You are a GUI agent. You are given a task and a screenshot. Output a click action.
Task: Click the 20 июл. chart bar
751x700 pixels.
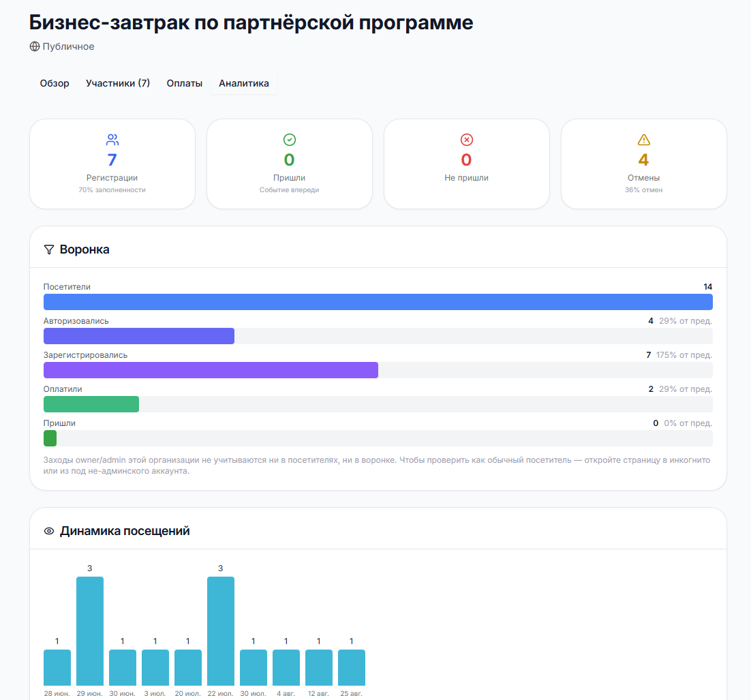point(188,667)
